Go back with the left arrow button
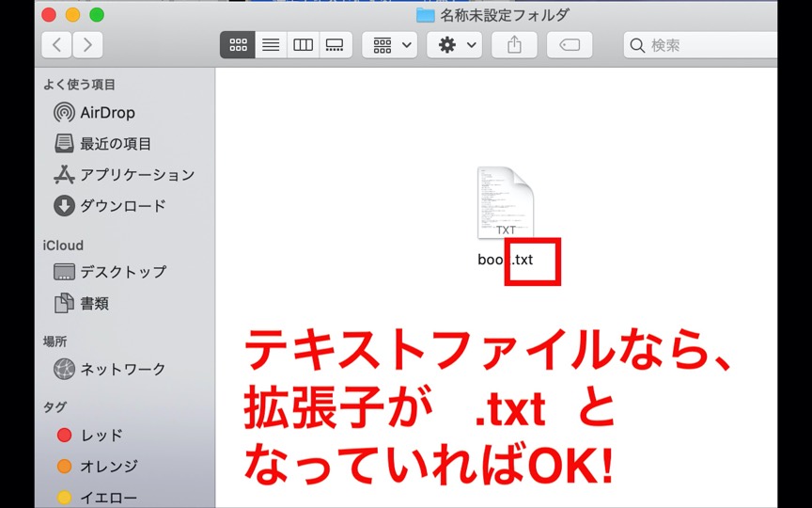The image size is (812, 508). 57,44
